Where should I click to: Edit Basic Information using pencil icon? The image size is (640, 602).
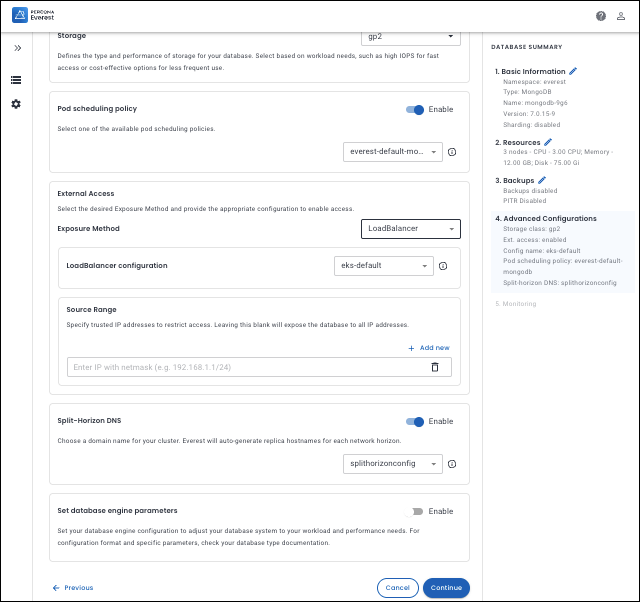573,72
